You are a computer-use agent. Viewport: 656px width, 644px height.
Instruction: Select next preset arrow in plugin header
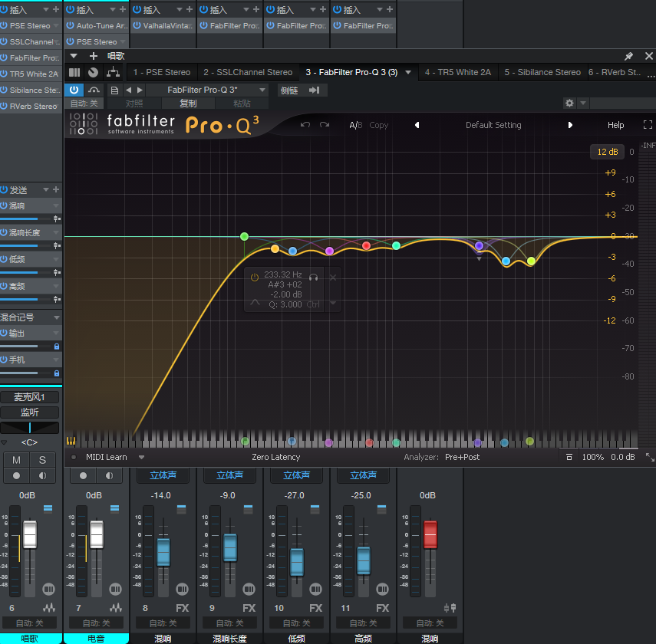(140, 90)
